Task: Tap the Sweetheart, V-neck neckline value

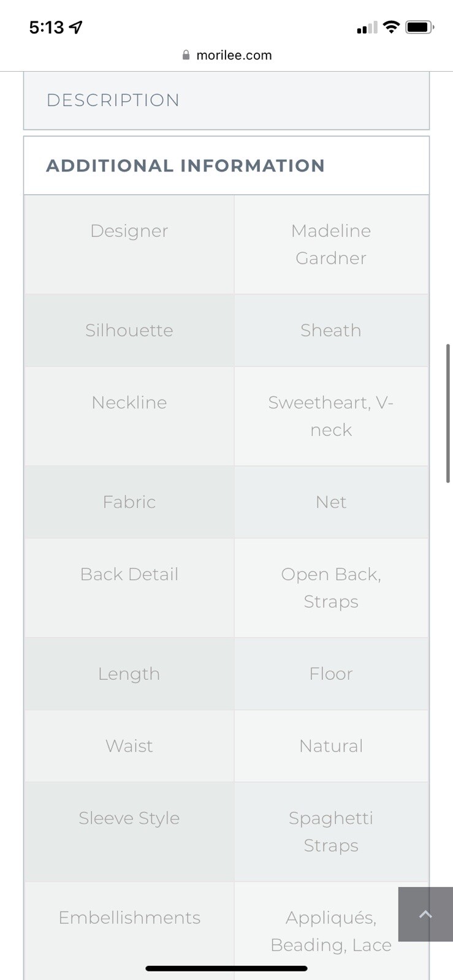Action: point(331,416)
